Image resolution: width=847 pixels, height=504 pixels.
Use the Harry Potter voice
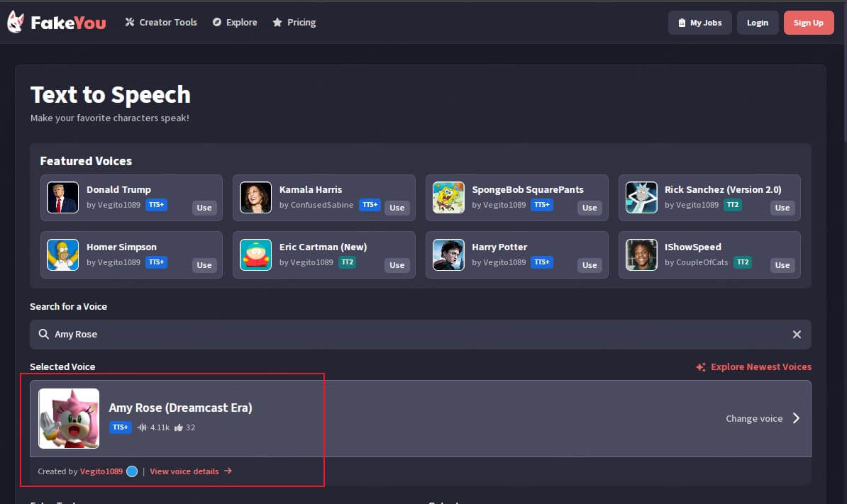590,265
